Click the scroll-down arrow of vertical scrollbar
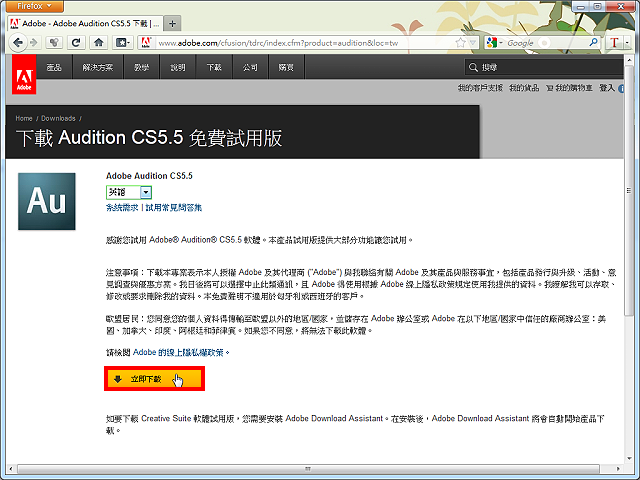640x480 pixels. [x=629, y=458]
